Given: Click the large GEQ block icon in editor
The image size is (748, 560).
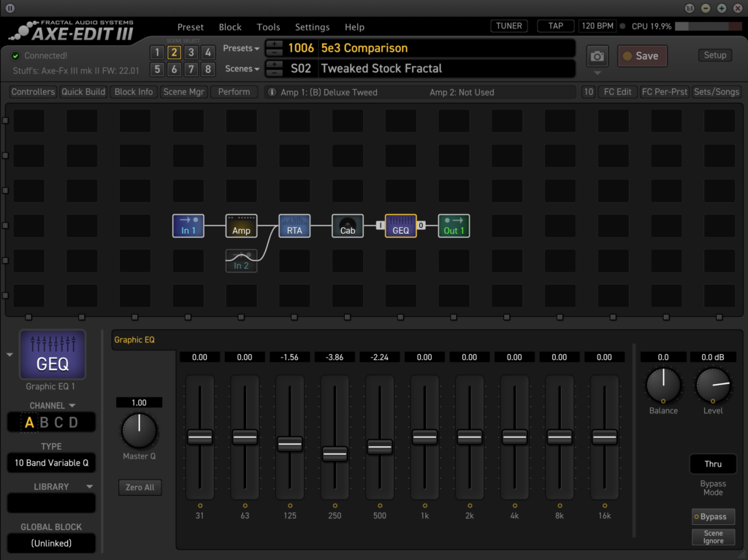Looking at the screenshot, I should pyautogui.click(x=53, y=354).
